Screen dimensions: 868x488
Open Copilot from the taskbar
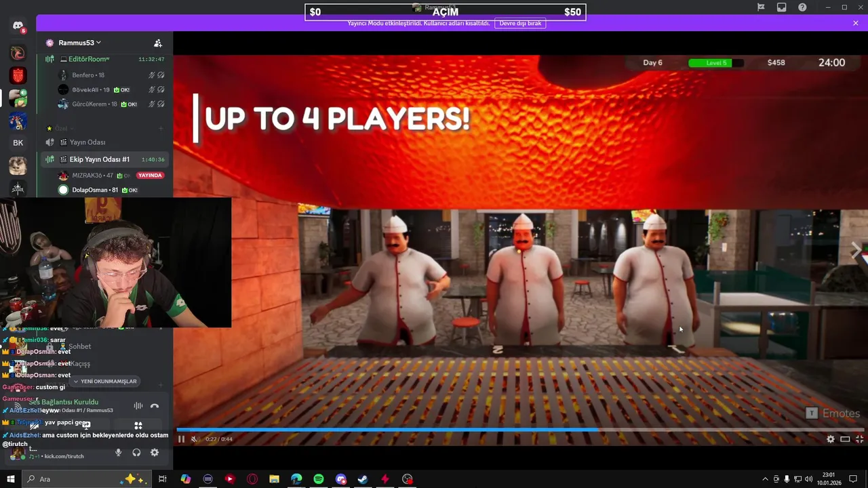[x=186, y=479]
